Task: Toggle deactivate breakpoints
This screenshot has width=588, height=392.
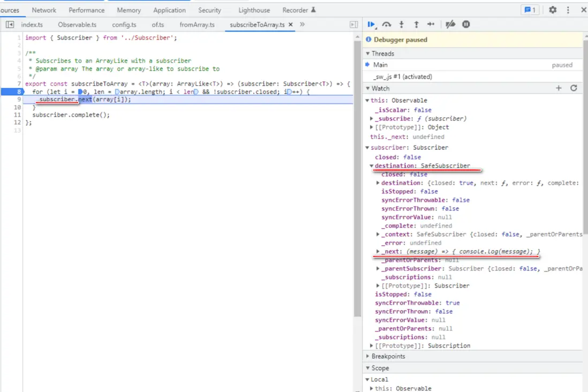Action: tap(450, 25)
